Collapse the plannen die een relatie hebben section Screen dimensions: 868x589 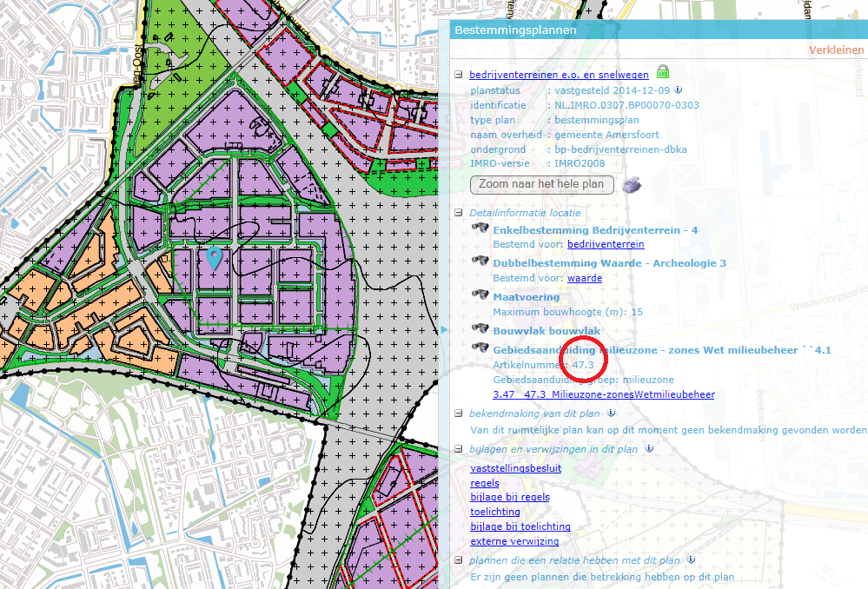(x=457, y=560)
